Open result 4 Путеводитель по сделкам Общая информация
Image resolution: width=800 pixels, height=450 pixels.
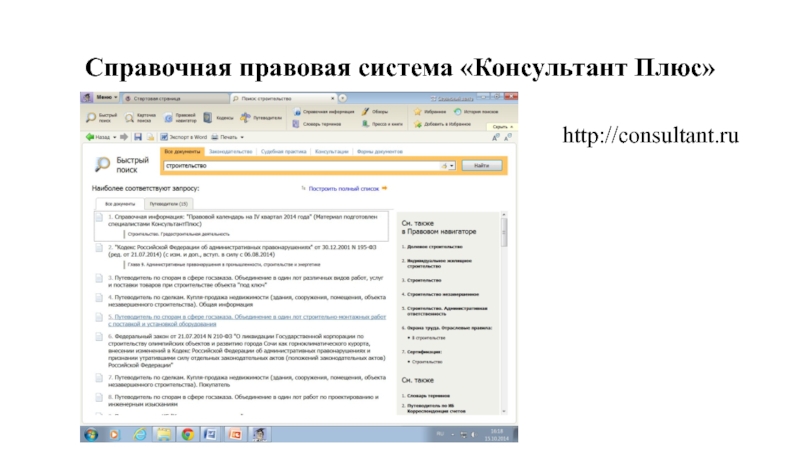[x=247, y=301]
